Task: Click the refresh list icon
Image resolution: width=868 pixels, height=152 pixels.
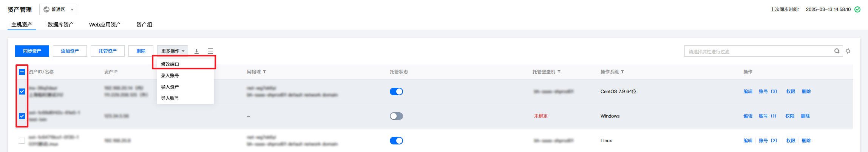Action: [848, 51]
